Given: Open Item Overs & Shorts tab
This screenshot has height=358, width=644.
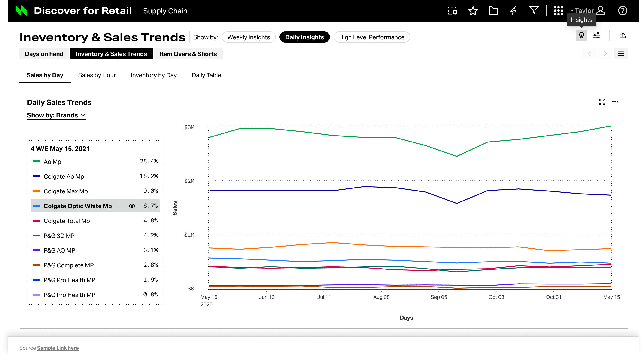Looking at the screenshot, I should click(x=188, y=54).
